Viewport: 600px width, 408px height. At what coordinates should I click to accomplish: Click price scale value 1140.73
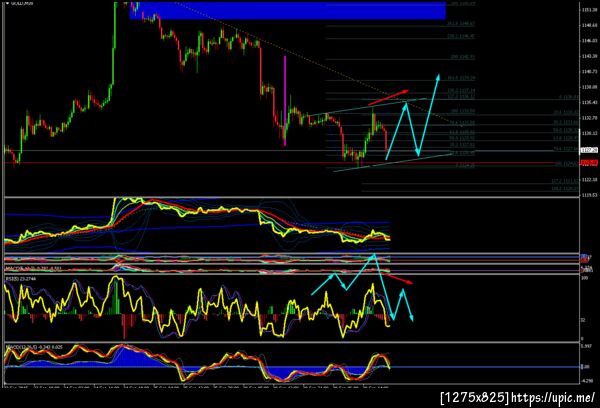(589, 72)
